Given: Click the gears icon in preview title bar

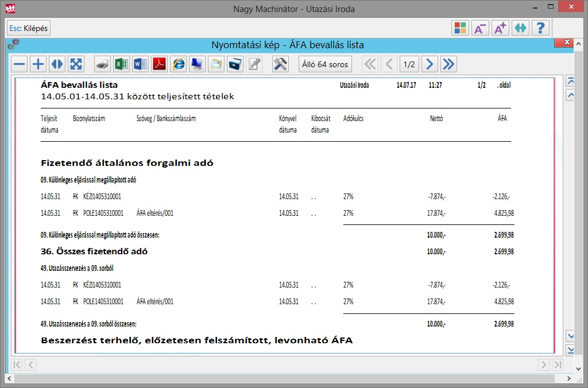Looking at the screenshot, I should click(13, 44).
